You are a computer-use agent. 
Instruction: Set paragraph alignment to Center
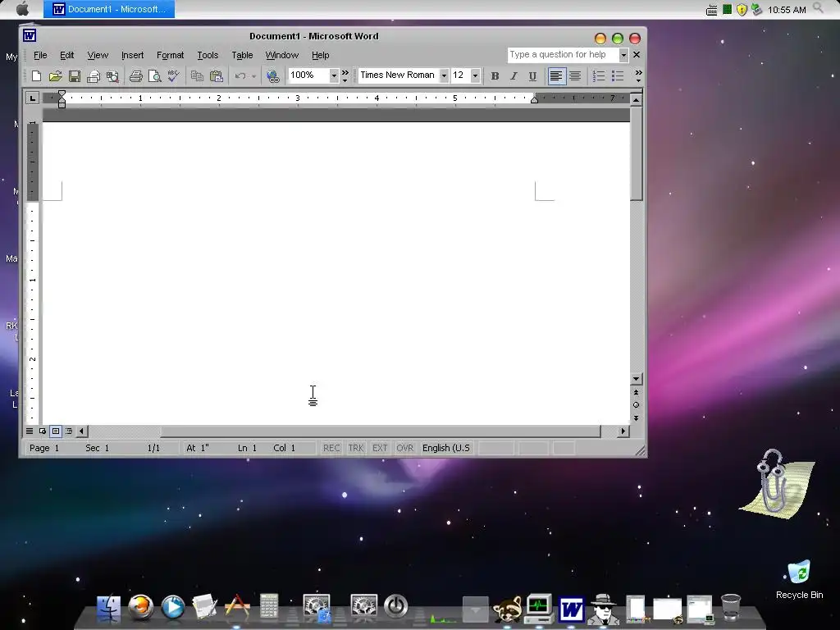point(575,76)
